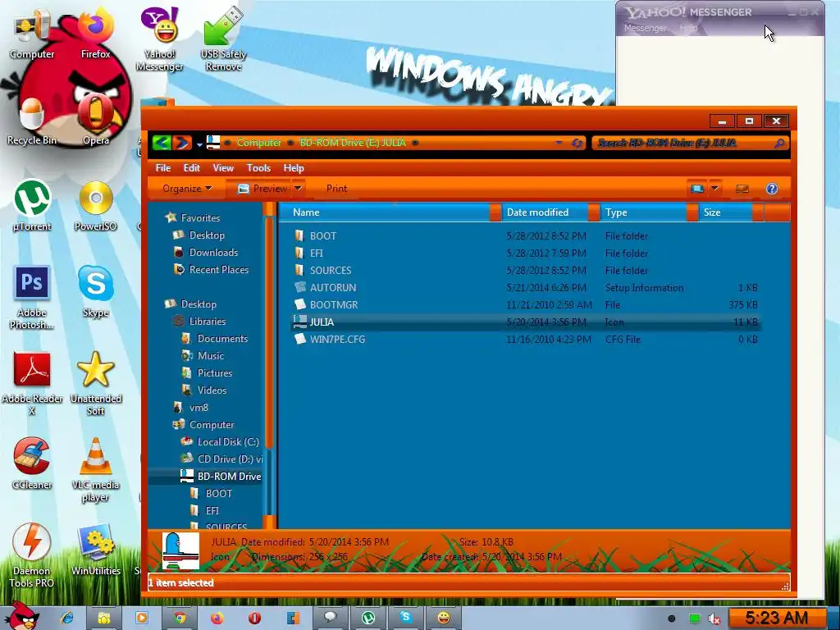The width and height of the screenshot is (840, 630).
Task: Open dropdown arrow beside Preview
Action: 298,188
